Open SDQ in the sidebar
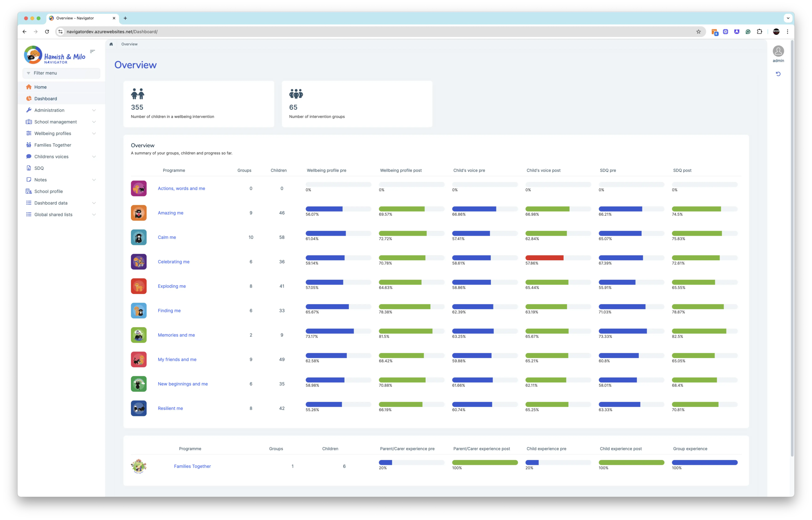812x520 pixels. pos(39,168)
